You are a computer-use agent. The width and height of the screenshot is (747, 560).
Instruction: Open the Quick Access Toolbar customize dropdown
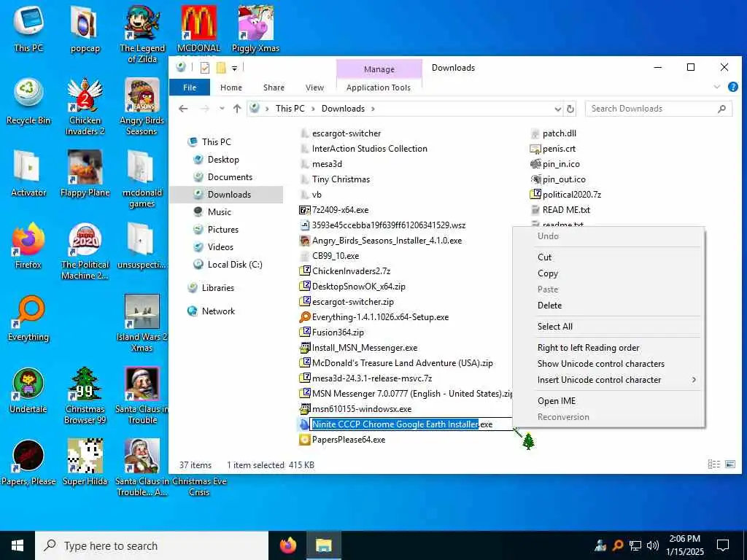[234, 68]
